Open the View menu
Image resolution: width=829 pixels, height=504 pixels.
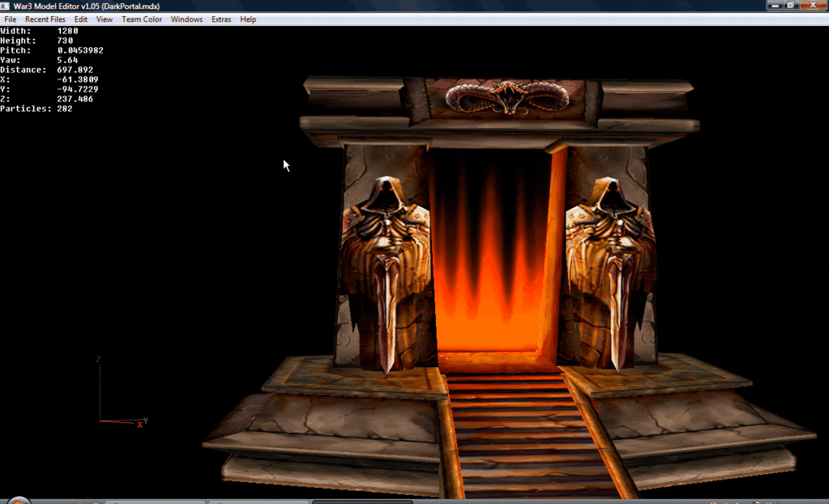(x=105, y=19)
